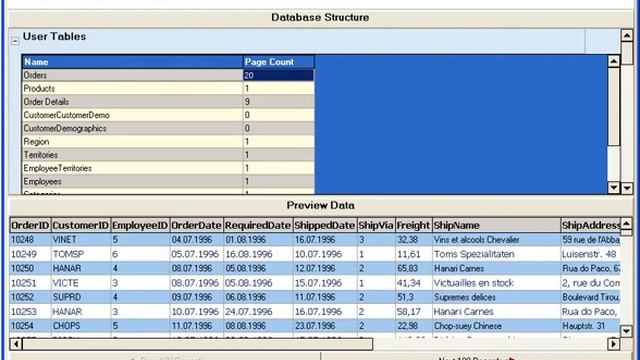Select the CustomerCustomerDemo table row

click(168, 115)
